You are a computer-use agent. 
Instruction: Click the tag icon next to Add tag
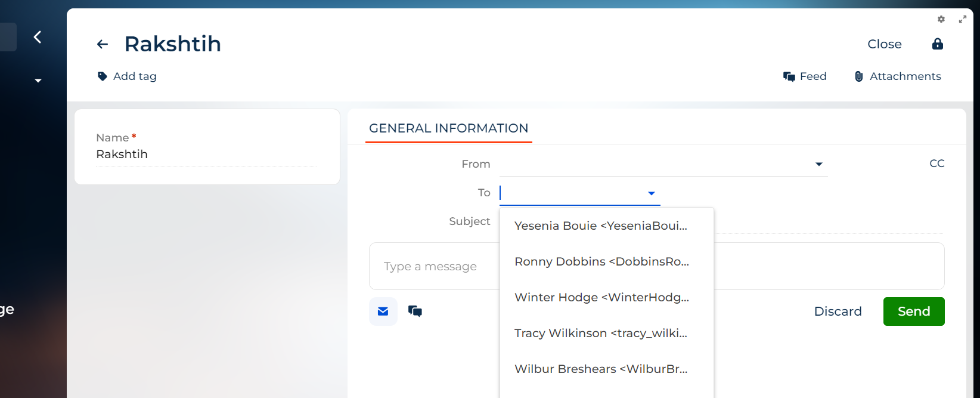[103, 76]
